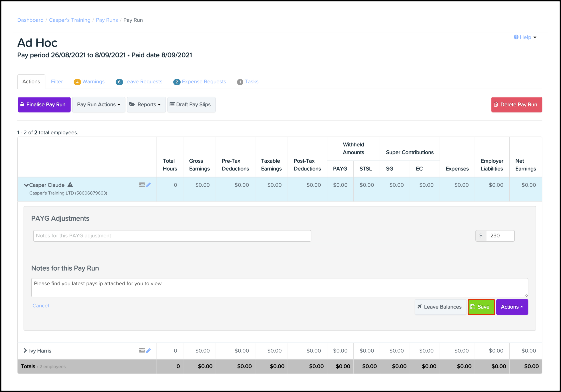
Task: Click the Cancel link
Action: tap(41, 305)
